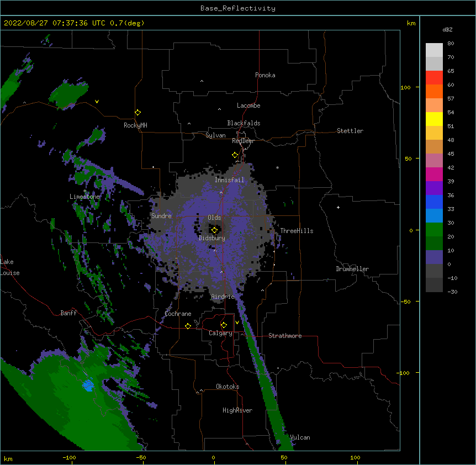476x465 pixels.
Task: Pick the bright yellow swatch in the dBZ legend
Action: (434, 119)
